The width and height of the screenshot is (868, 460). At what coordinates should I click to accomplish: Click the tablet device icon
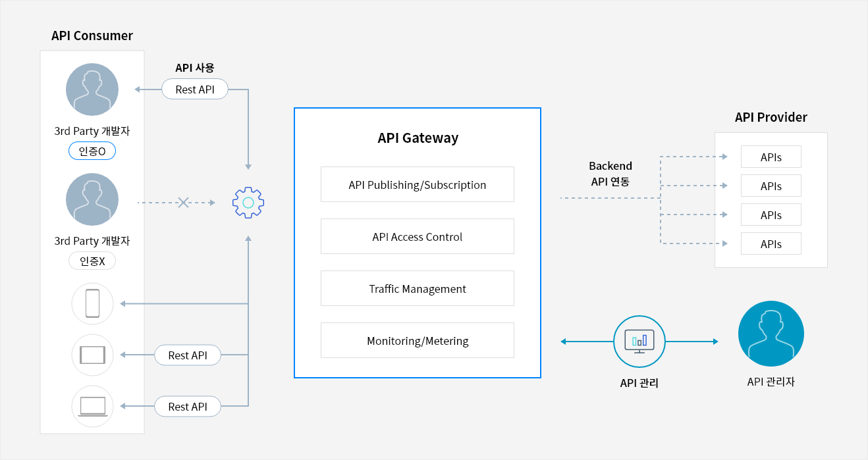tap(92, 355)
